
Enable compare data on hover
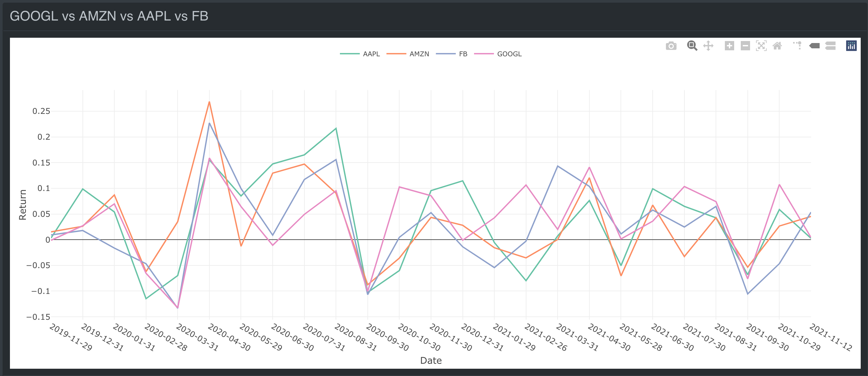point(830,46)
